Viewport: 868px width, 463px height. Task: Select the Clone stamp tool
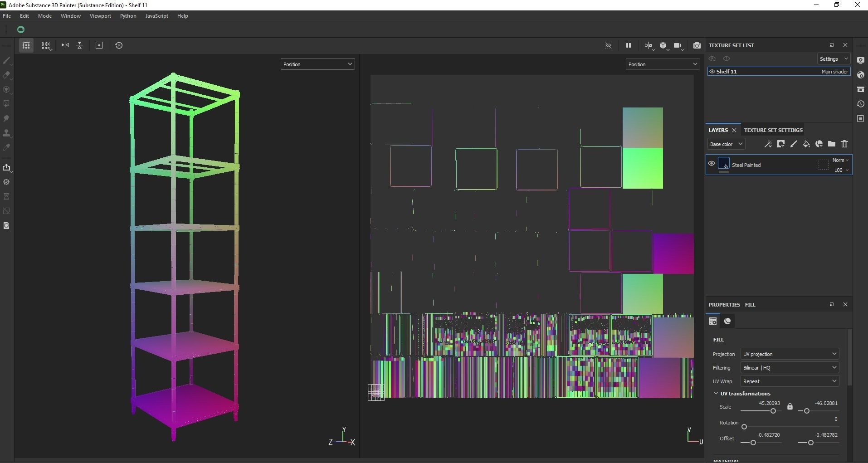(x=7, y=133)
